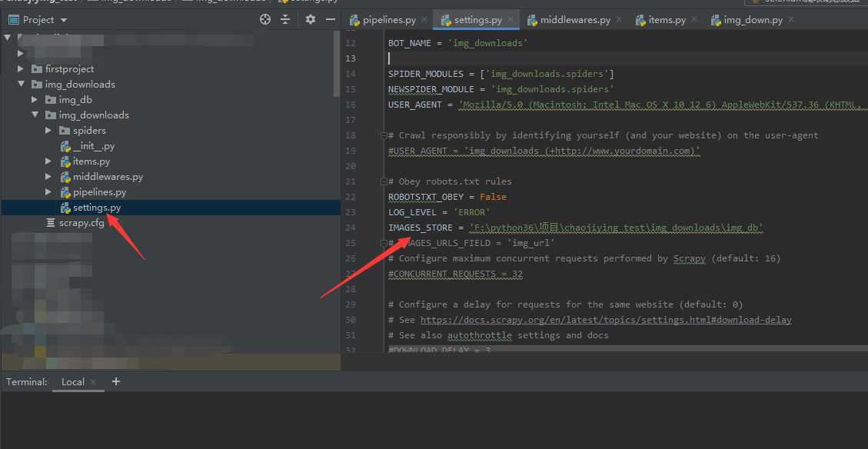
Task: Click the Terminal panel label
Action: point(27,381)
